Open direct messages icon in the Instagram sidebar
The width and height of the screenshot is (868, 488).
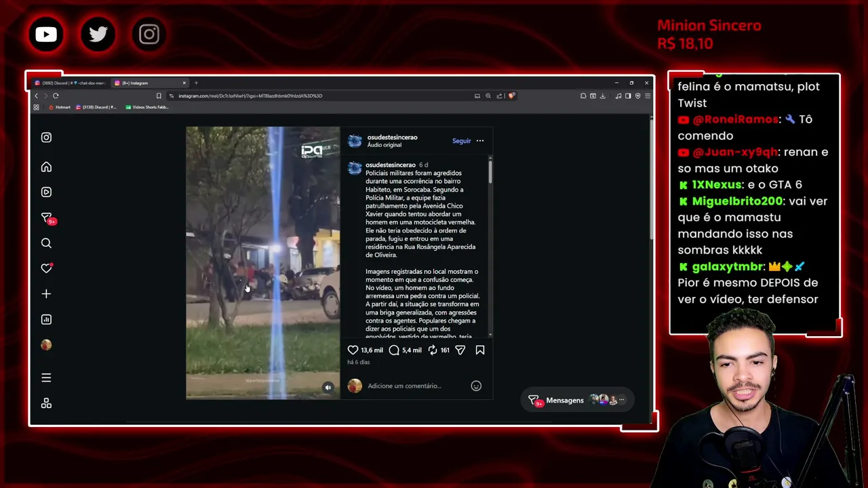pyautogui.click(x=47, y=218)
